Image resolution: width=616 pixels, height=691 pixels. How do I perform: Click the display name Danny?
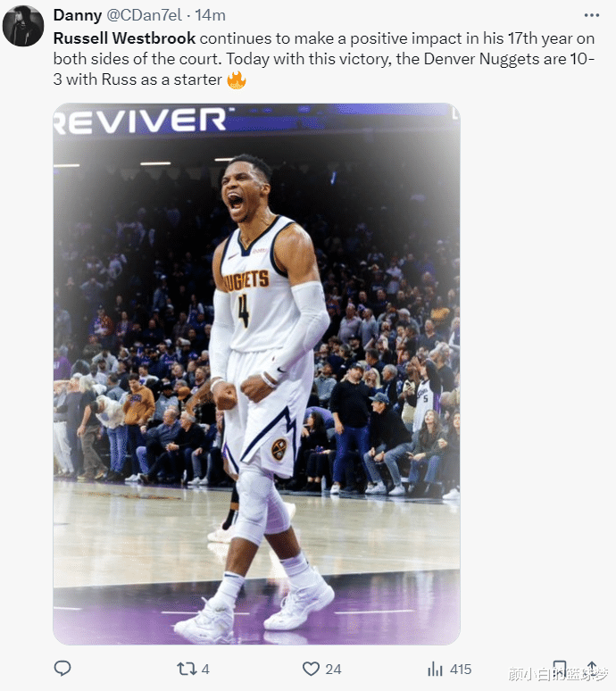tap(78, 15)
